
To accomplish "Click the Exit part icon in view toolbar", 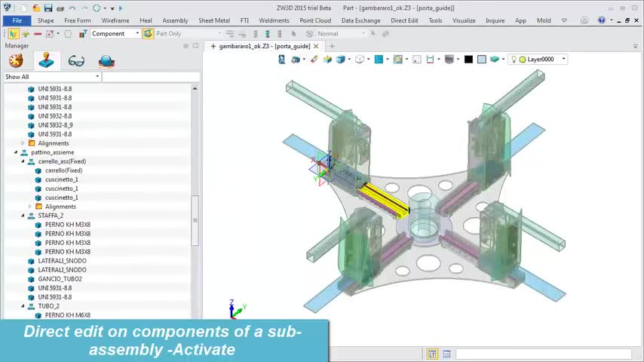I will coord(282,60).
